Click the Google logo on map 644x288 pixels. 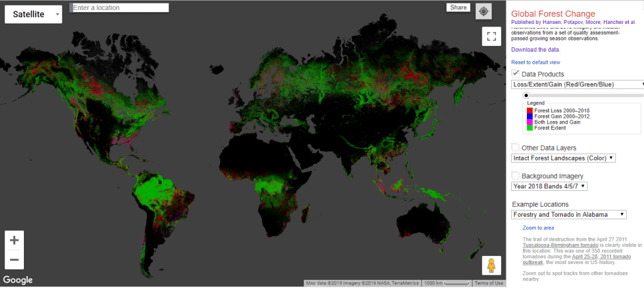(18, 280)
